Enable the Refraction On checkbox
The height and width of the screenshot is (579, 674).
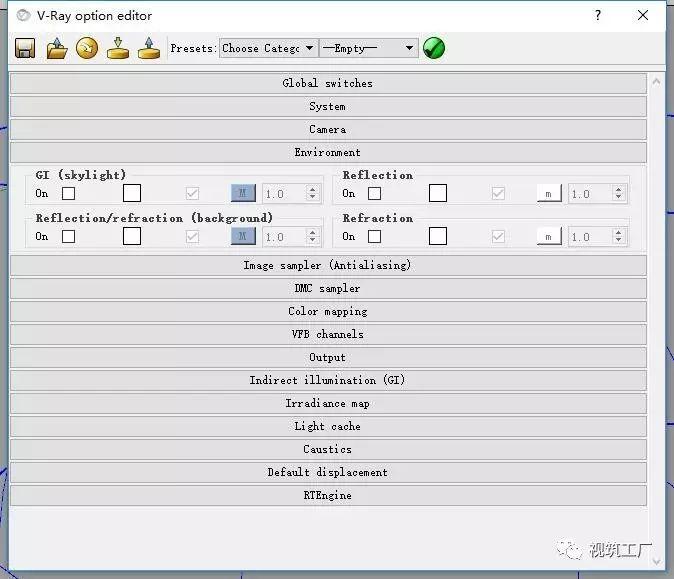pyautogui.click(x=374, y=236)
